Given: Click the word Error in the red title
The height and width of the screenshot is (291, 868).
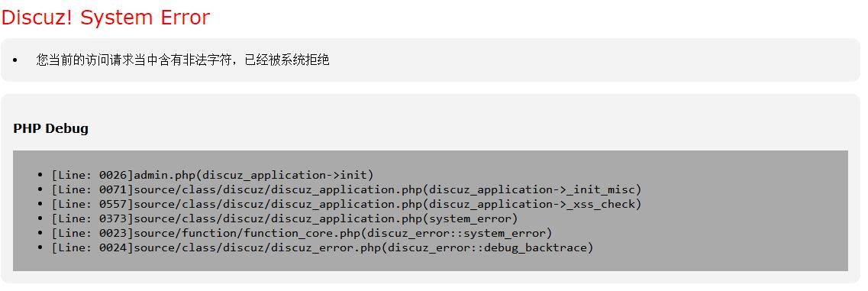Looking at the screenshot, I should [186, 18].
